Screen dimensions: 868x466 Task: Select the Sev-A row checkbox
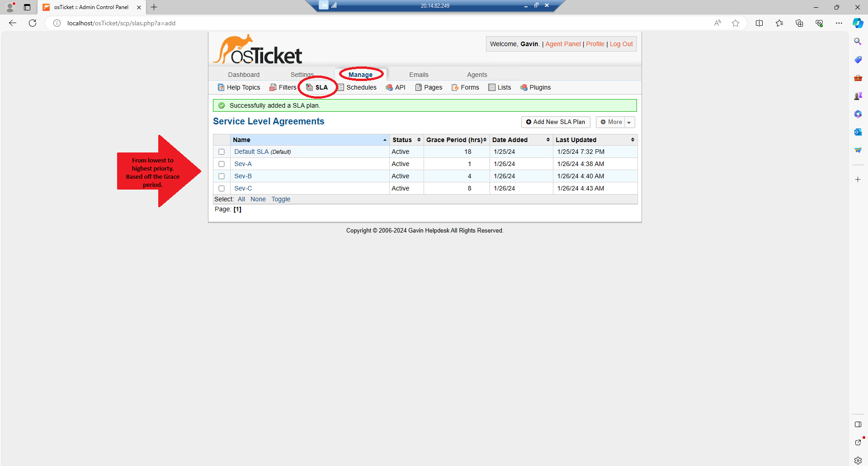222,164
